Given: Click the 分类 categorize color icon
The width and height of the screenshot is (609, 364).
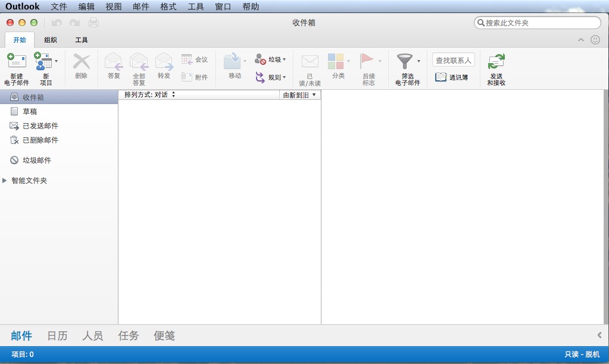Looking at the screenshot, I should coord(336,61).
